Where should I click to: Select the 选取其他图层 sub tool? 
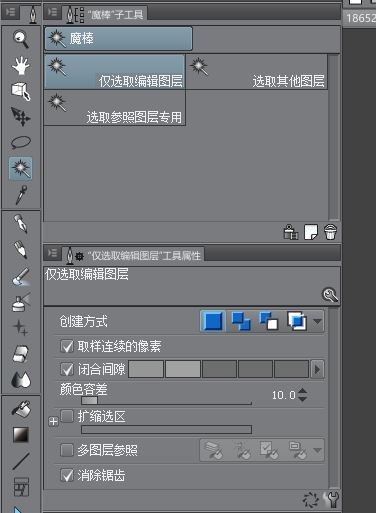pyautogui.click(x=256, y=72)
